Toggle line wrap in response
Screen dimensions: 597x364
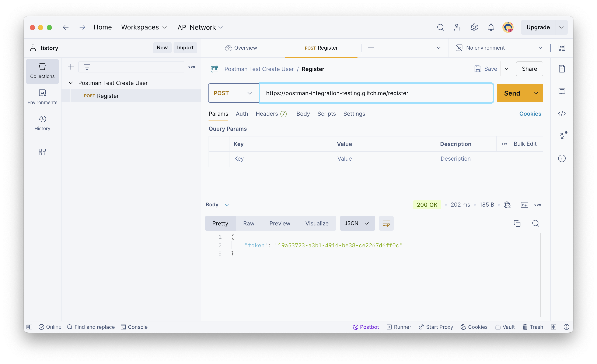pyautogui.click(x=386, y=223)
